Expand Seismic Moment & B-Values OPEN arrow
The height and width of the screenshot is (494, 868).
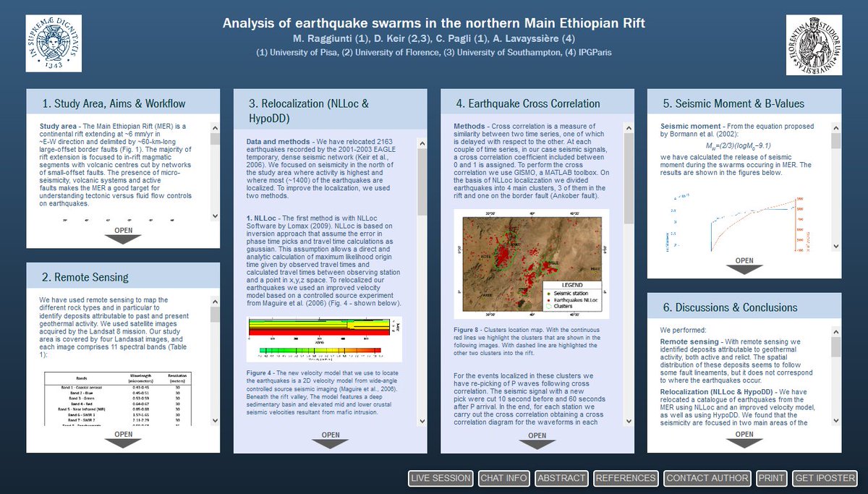744,265
